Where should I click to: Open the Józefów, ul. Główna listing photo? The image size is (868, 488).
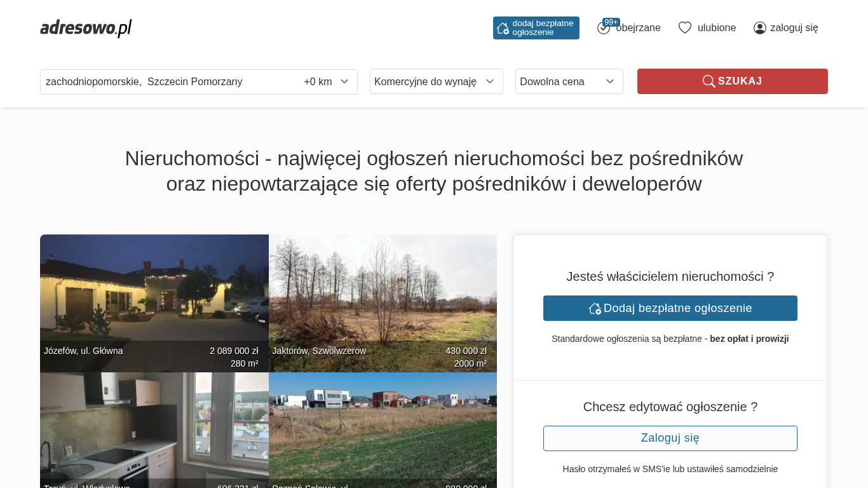154,292
